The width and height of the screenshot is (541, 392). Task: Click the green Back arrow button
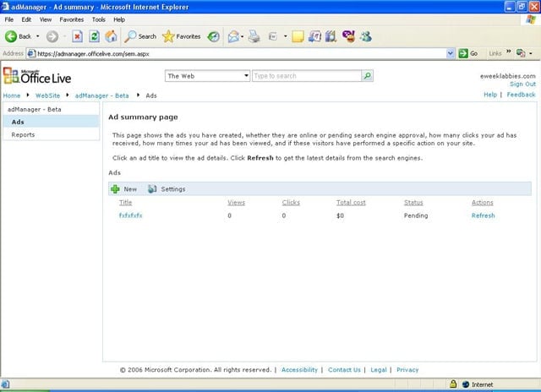[11, 36]
